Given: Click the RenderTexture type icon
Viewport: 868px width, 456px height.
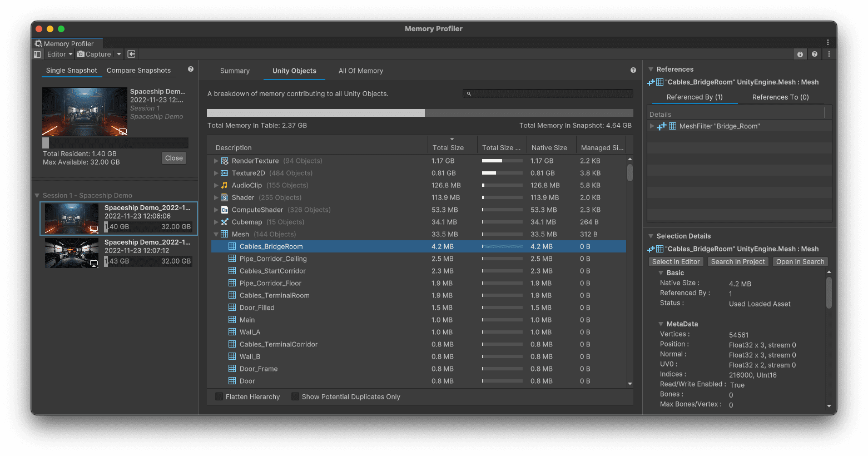Looking at the screenshot, I should coord(225,161).
